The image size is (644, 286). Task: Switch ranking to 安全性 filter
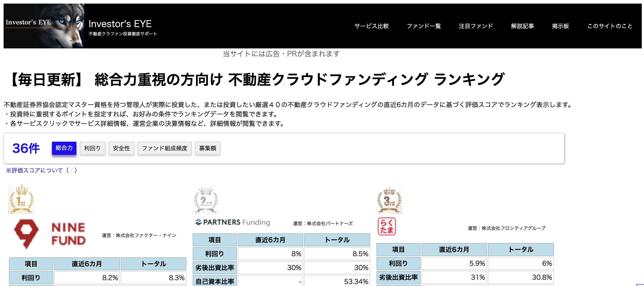(121, 148)
